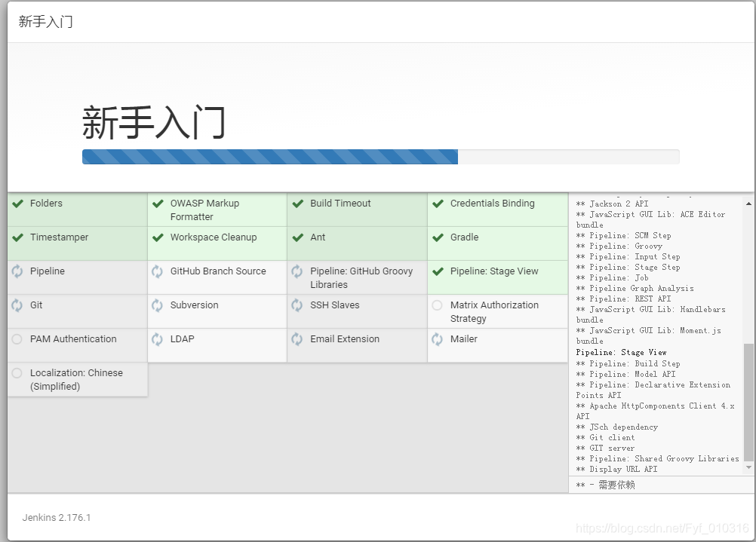756x542 pixels.
Task: Click the pending circle beside Matrix Authorization Strategy
Action: (438, 305)
